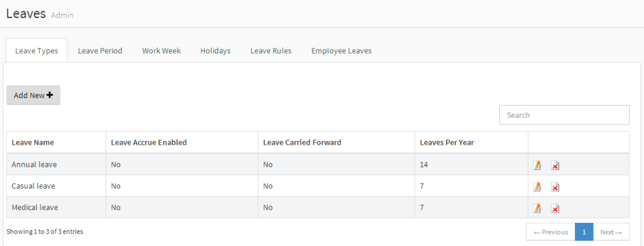Go to the Previous page

(551, 232)
